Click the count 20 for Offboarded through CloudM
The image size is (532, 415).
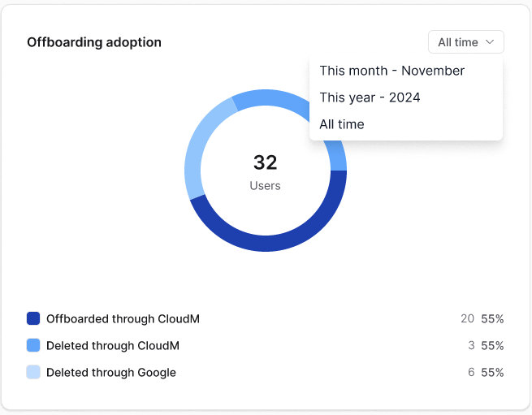point(467,318)
